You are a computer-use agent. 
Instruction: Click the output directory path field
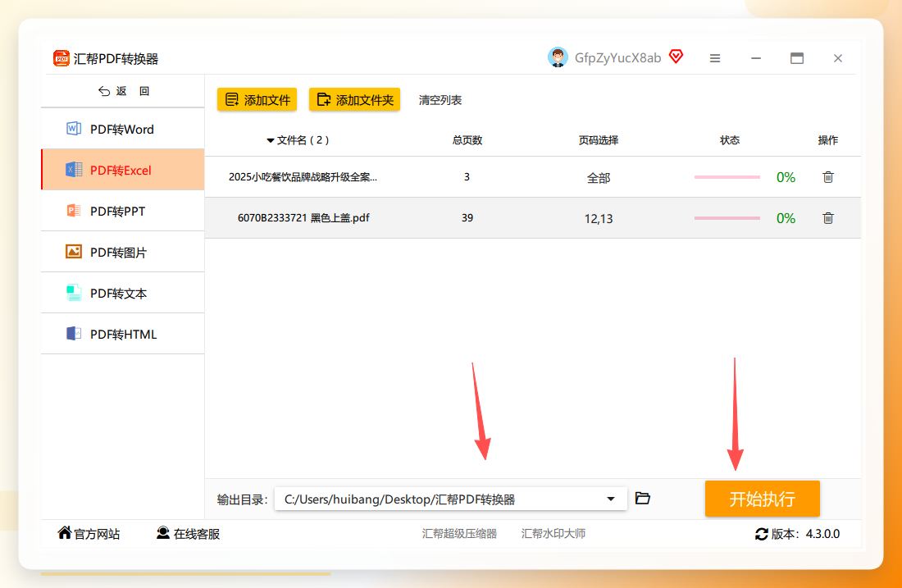(450, 499)
